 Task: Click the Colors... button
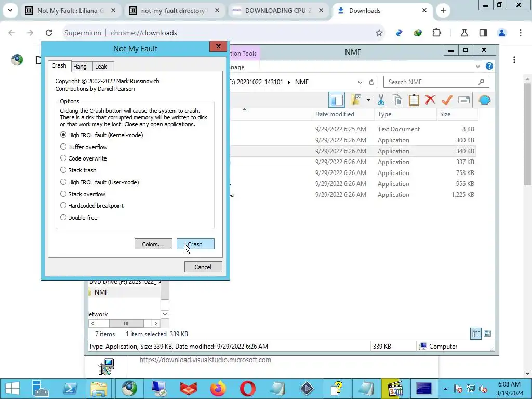(x=153, y=244)
